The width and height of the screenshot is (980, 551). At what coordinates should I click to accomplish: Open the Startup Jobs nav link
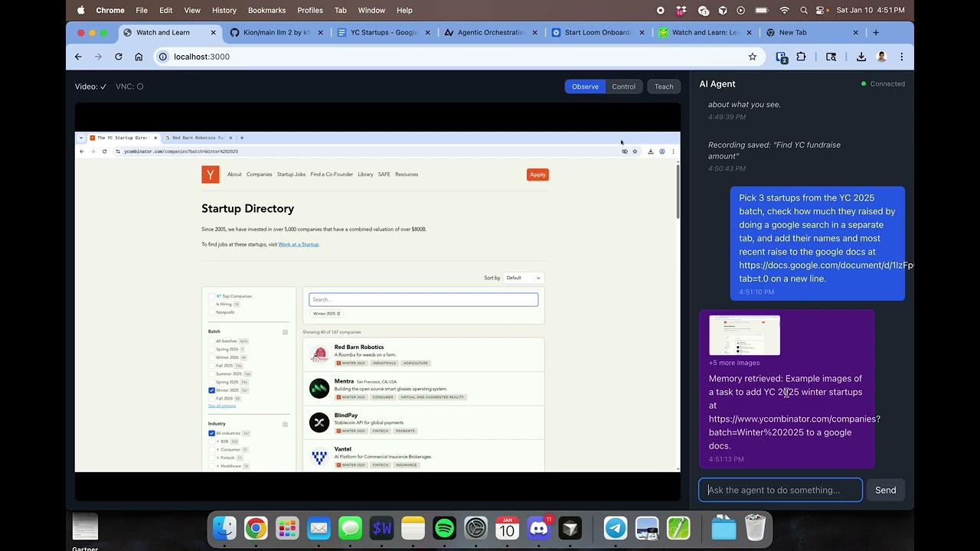tap(291, 174)
